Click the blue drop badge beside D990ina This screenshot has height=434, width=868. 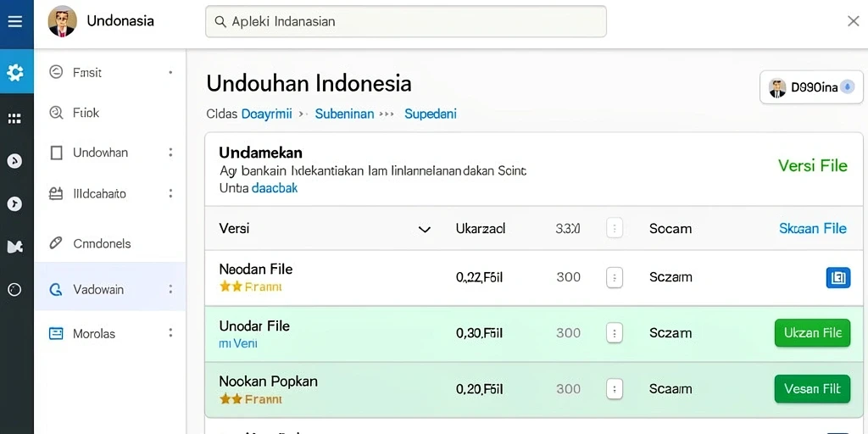(848, 87)
